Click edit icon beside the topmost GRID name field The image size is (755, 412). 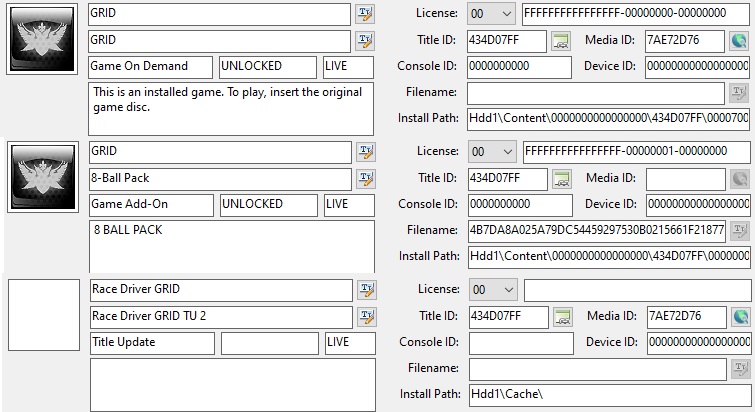[365, 14]
